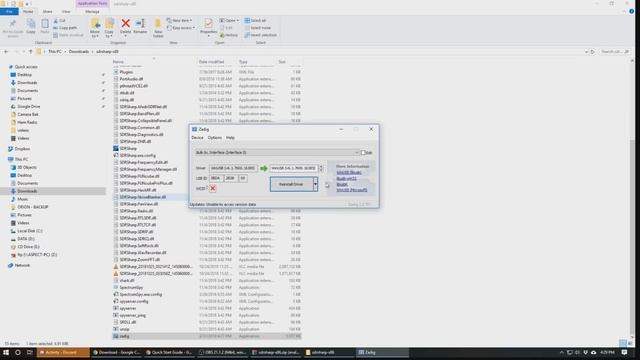Click the first USB ID field
The image size is (640, 360).
coord(216,178)
